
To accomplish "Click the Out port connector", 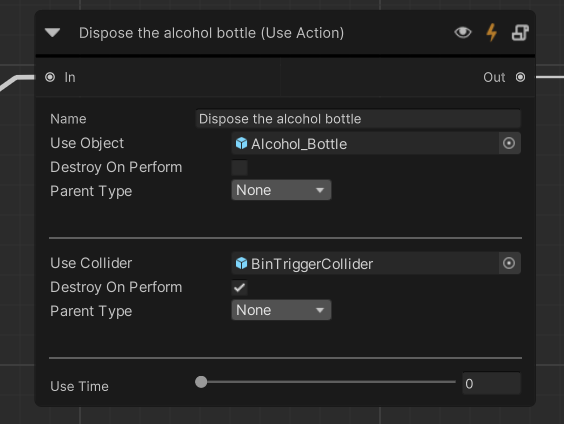I will point(520,77).
